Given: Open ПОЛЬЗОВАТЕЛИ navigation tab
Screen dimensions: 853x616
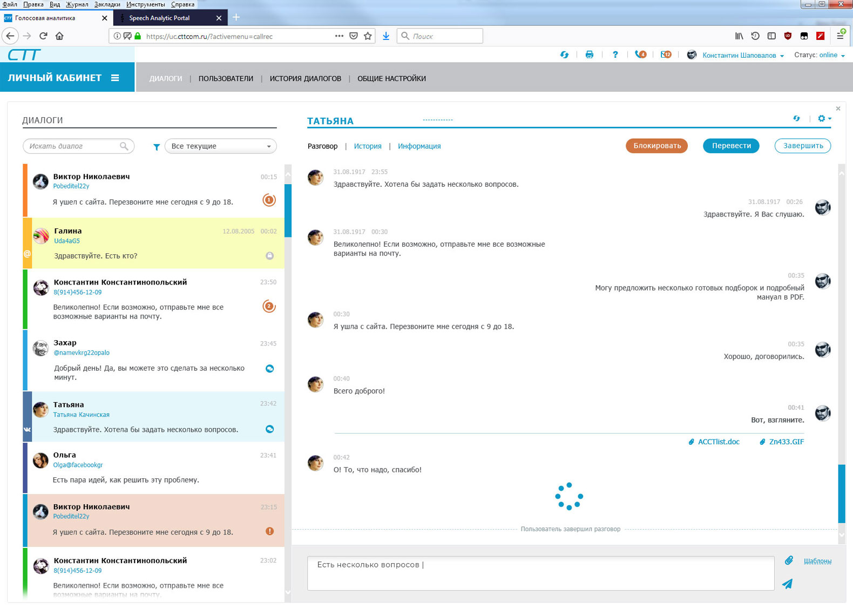Looking at the screenshot, I should coord(226,78).
